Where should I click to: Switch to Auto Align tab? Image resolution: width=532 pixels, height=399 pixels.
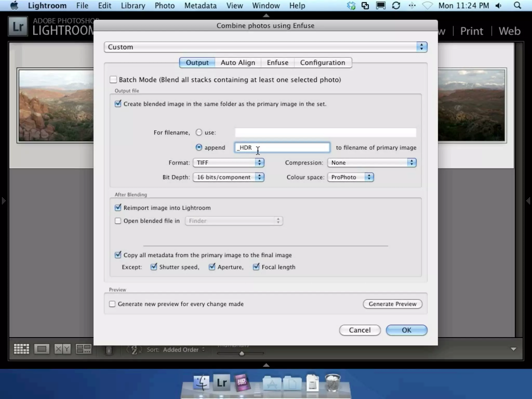[238, 63]
